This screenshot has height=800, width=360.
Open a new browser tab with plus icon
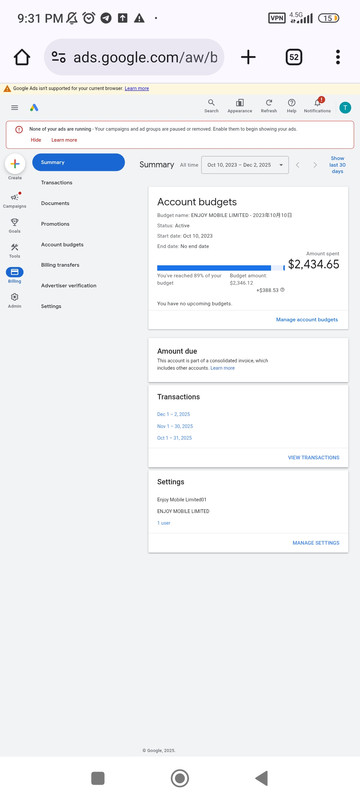(248, 57)
